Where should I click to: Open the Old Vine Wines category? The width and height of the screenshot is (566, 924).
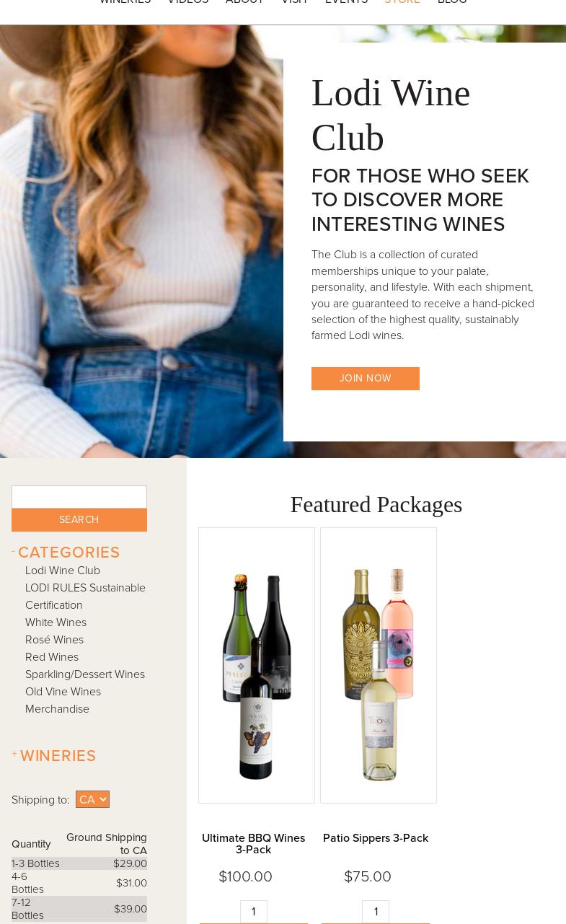(63, 692)
